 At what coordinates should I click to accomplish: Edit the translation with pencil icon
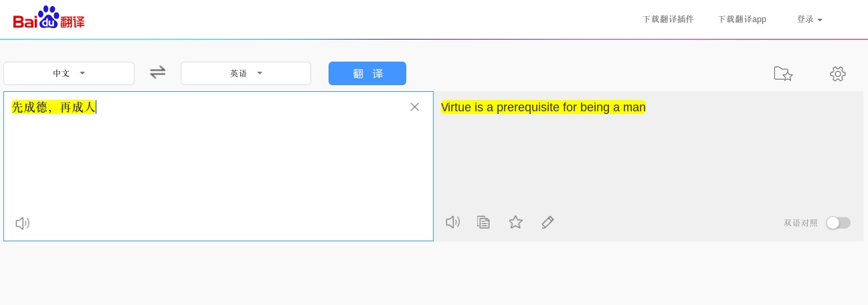(x=547, y=222)
